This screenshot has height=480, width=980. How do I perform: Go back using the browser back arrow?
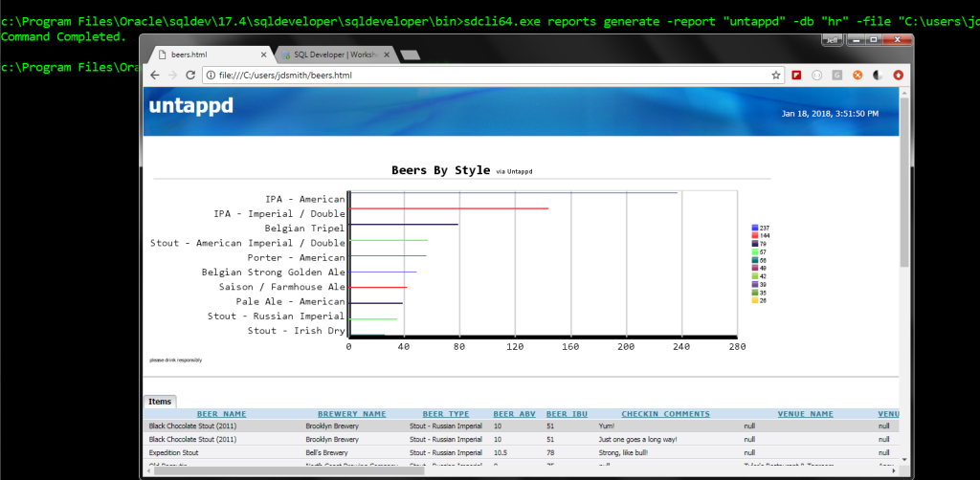pos(155,76)
